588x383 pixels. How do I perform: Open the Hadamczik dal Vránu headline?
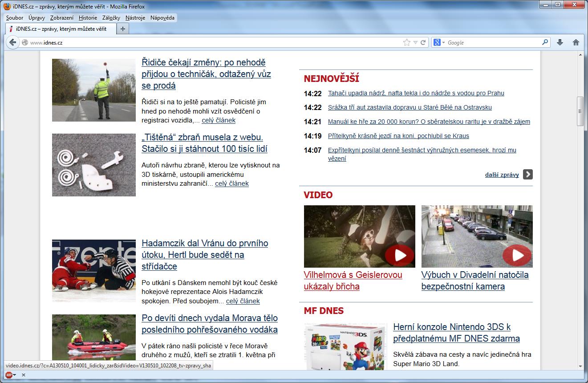205,255
